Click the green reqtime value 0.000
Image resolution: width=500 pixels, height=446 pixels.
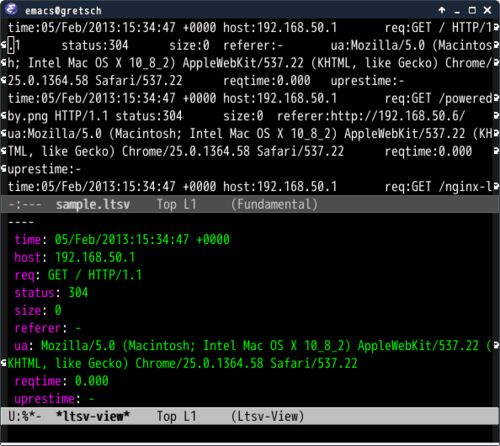pyautogui.click(x=92, y=381)
